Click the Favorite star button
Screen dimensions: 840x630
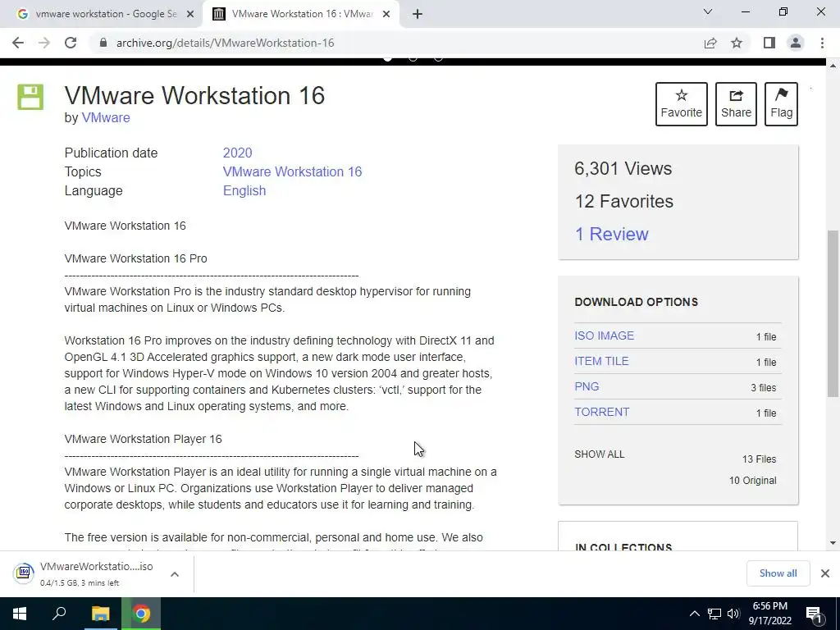(682, 104)
